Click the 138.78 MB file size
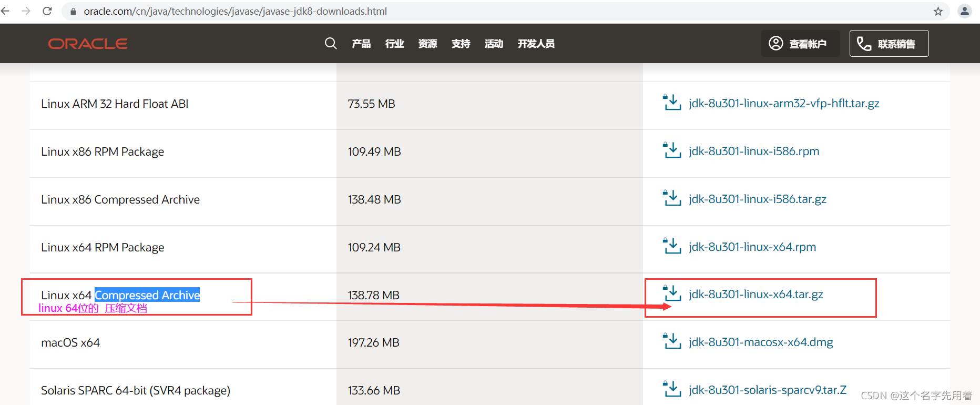 coord(373,296)
